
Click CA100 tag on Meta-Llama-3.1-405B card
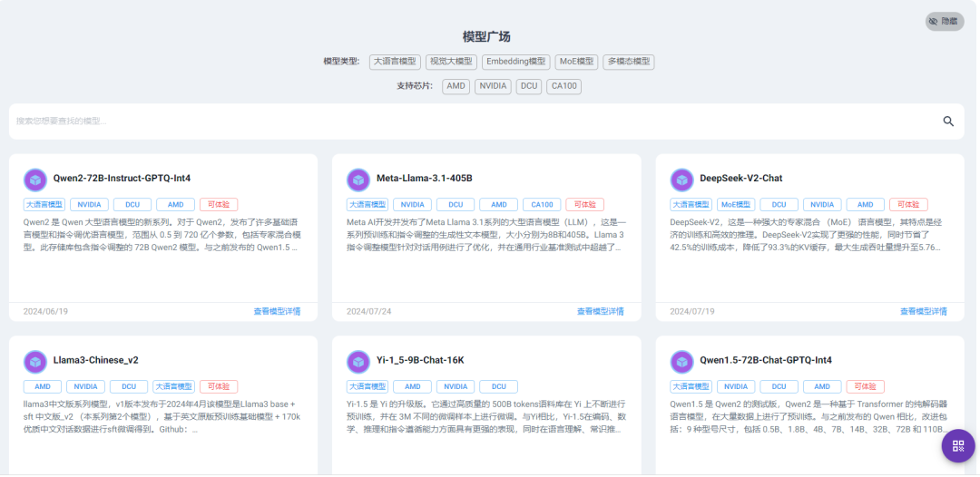coord(542,205)
